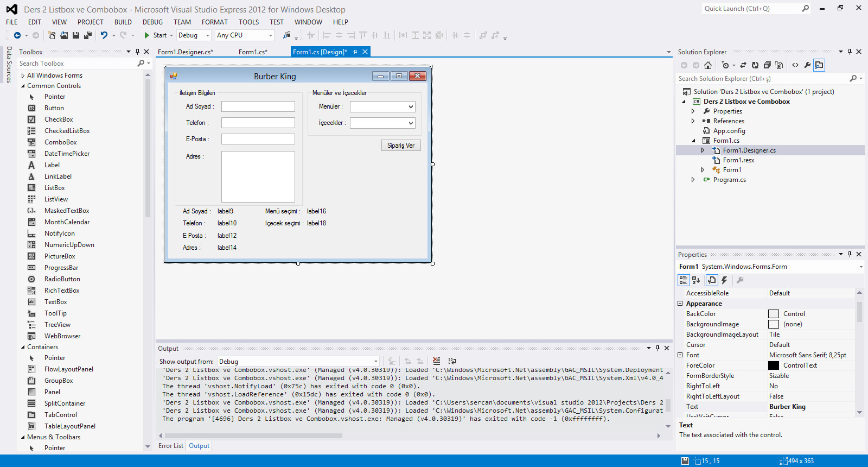This screenshot has height=467, width=868.
Task: Click the ForeColor ControlText black swatch
Action: coord(774,365)
